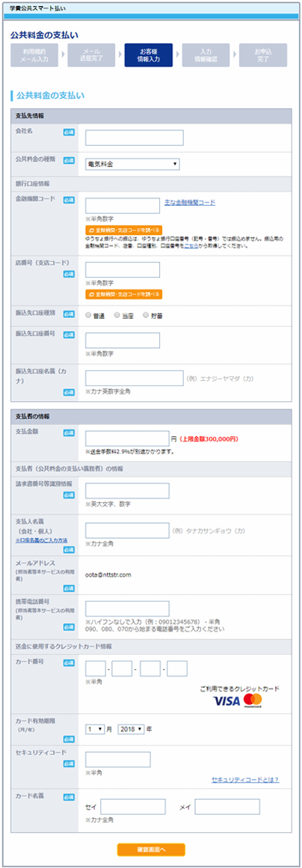Click the red 上限金額300,000円 text
Viewport: 302px width, 868px height.
[x=209, y=438]
